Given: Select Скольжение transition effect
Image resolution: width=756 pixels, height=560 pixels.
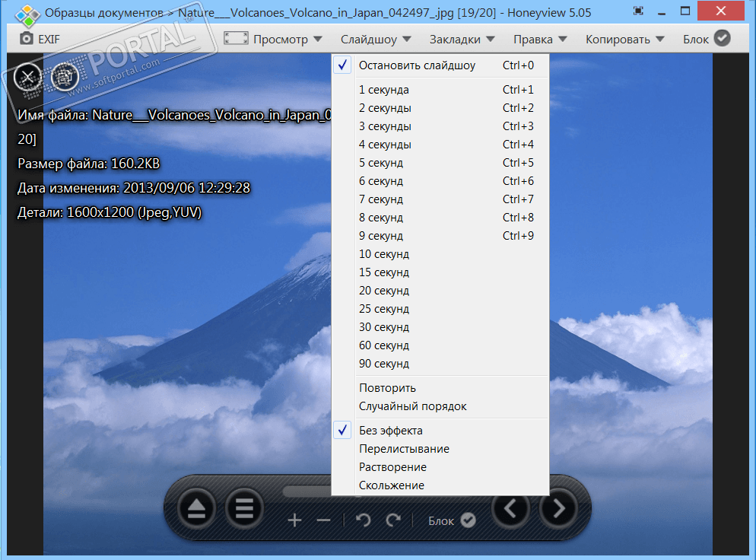Looking at the screenshot, I should [x=440, y=485].
